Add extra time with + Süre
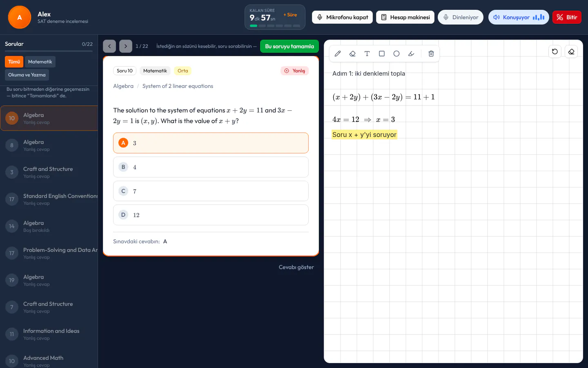This screenshot has height=368, width=588. (x=290, y=15)
